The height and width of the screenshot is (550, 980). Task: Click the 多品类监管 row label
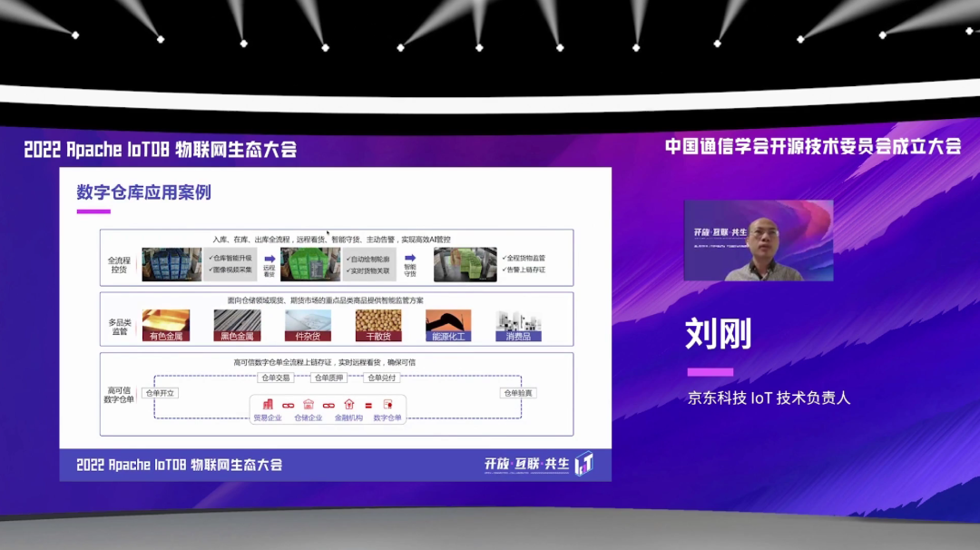point(120,327)
